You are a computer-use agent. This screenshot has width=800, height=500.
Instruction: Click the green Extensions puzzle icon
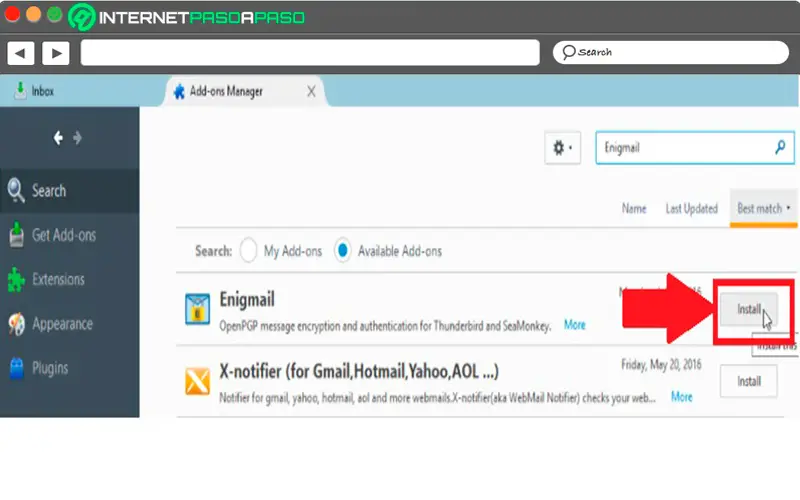pos(16,280)
